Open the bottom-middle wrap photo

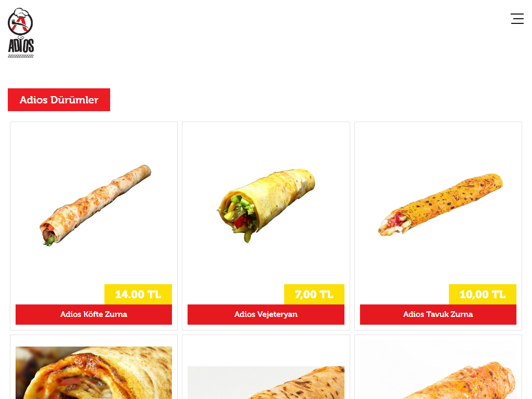point(266,382)
